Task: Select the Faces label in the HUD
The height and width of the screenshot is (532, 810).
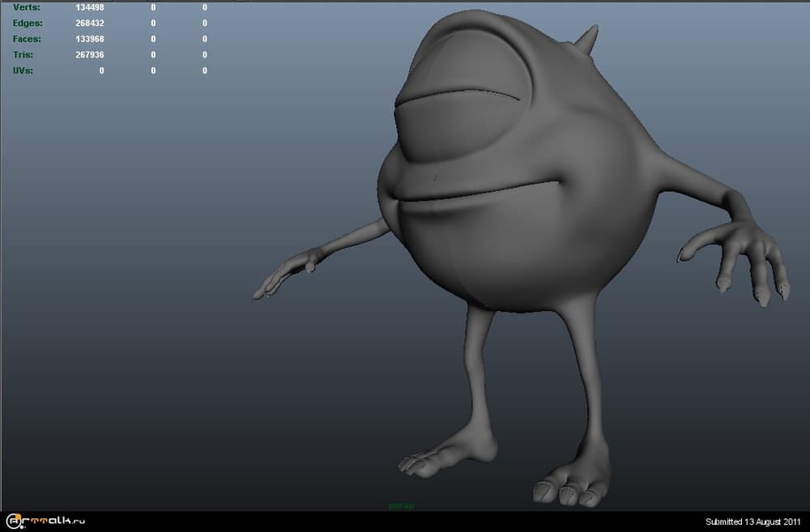Action: click(x=27, y=39)
